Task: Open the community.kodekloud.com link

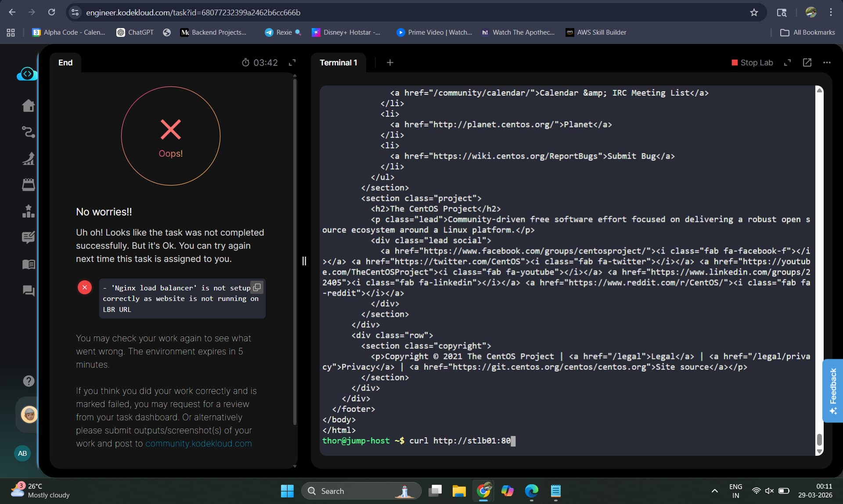Action: click(198, 443)
